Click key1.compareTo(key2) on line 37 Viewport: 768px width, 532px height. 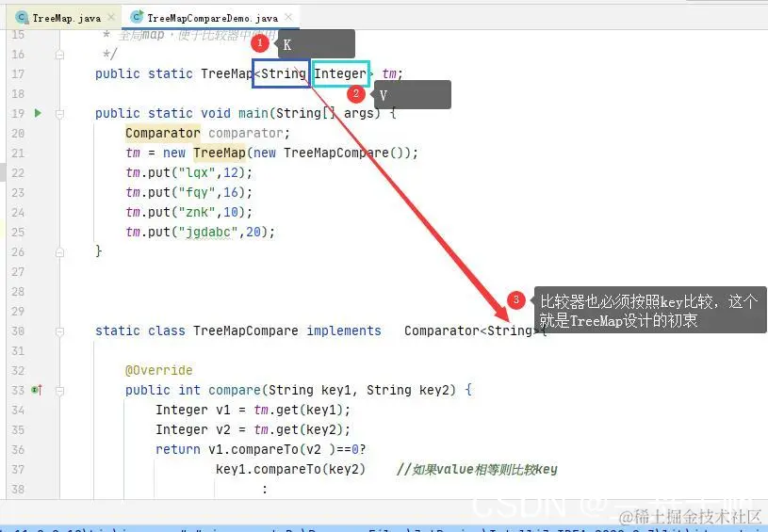coord(290,469)
